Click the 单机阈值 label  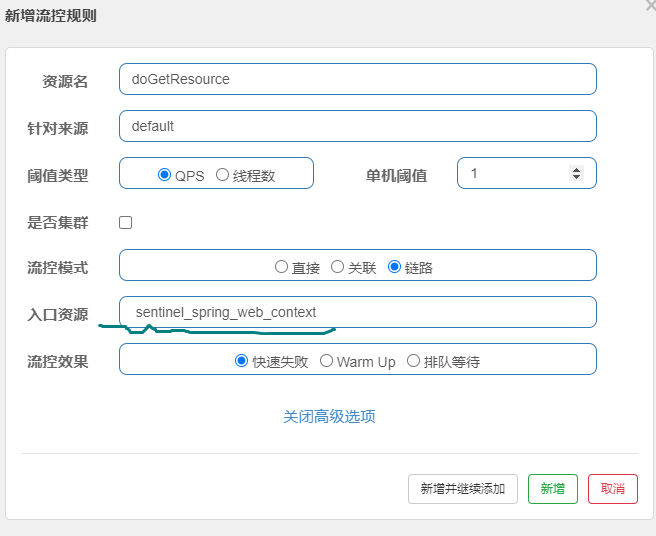(x=396, y=175)
